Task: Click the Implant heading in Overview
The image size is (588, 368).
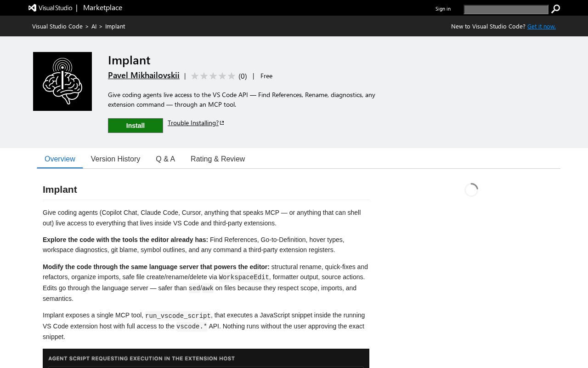Action: pyautogui.click(x=60, y=190)
